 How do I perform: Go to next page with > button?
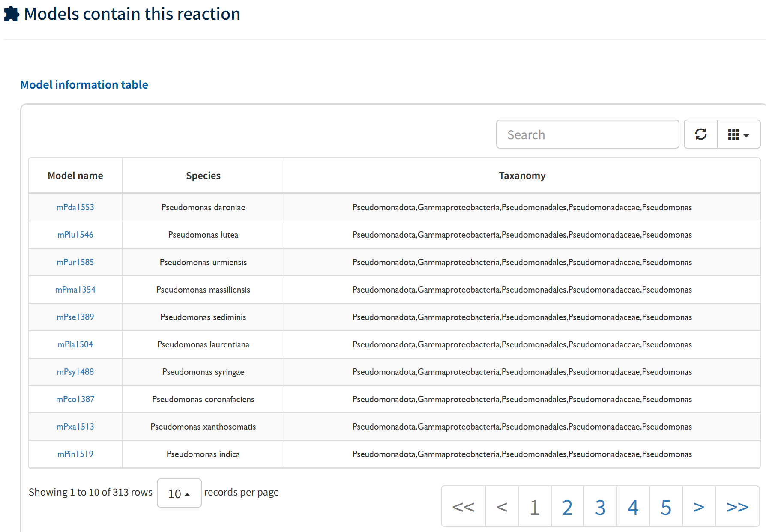[x=698, y=507]
